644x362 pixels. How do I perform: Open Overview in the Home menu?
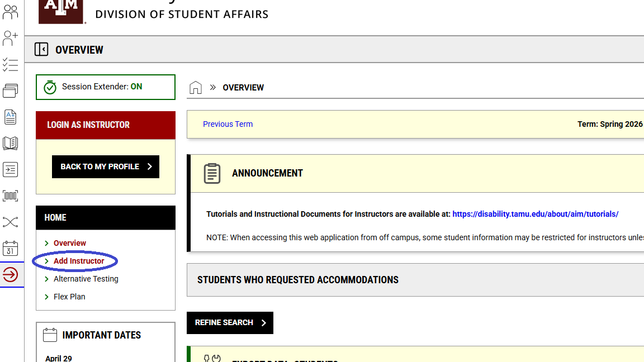[x=70, y=243]
